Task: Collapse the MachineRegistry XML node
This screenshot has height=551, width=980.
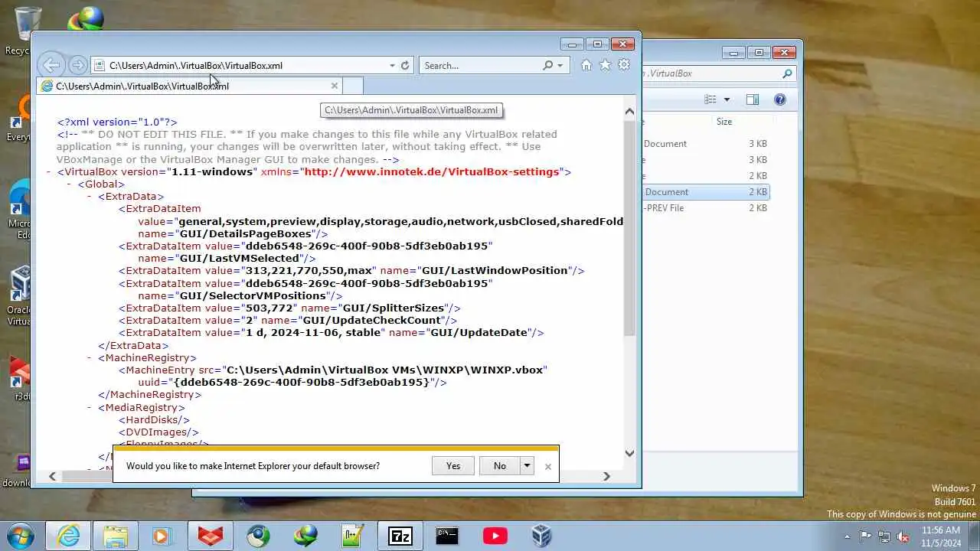Action: point(90,358)
